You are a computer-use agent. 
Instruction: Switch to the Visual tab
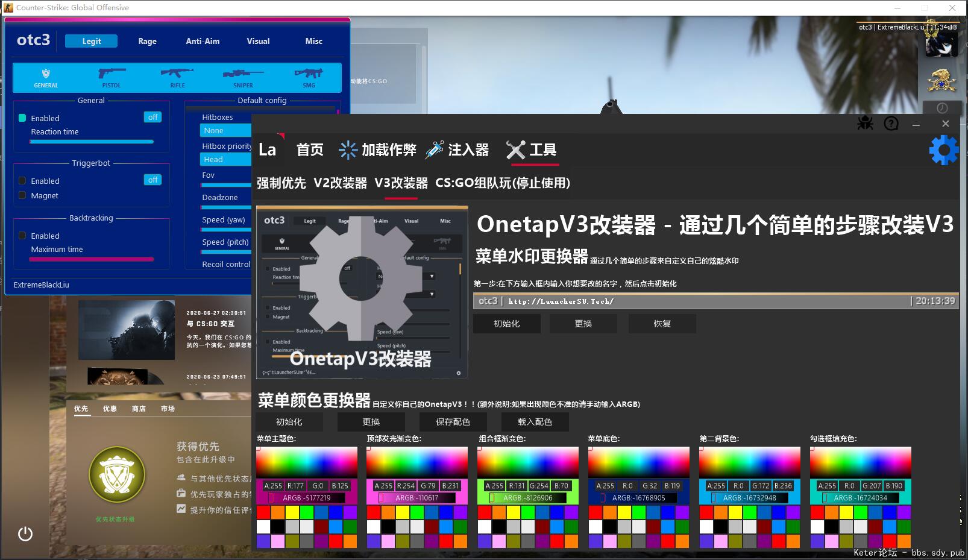[258, 41]
